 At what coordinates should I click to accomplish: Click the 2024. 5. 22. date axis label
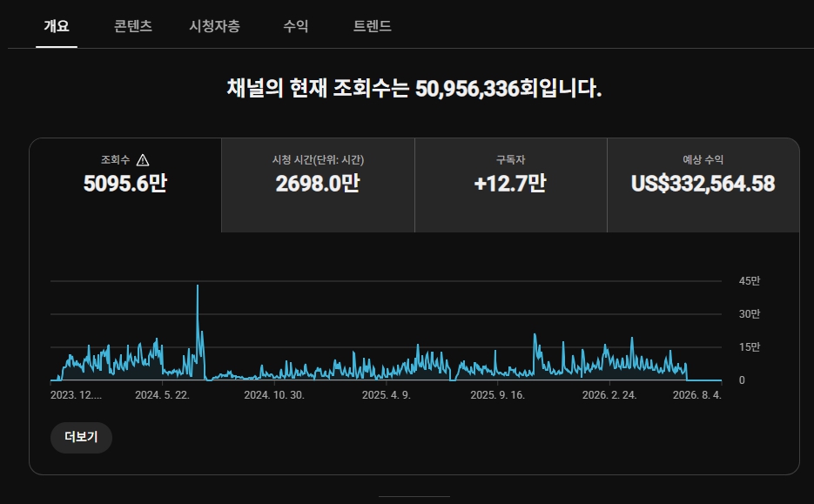pos(163,395)
